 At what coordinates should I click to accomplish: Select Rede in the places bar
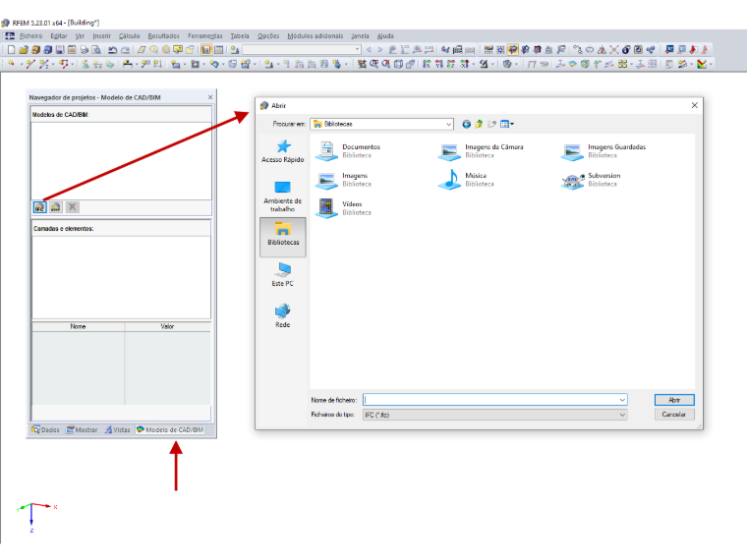point(282,315)
